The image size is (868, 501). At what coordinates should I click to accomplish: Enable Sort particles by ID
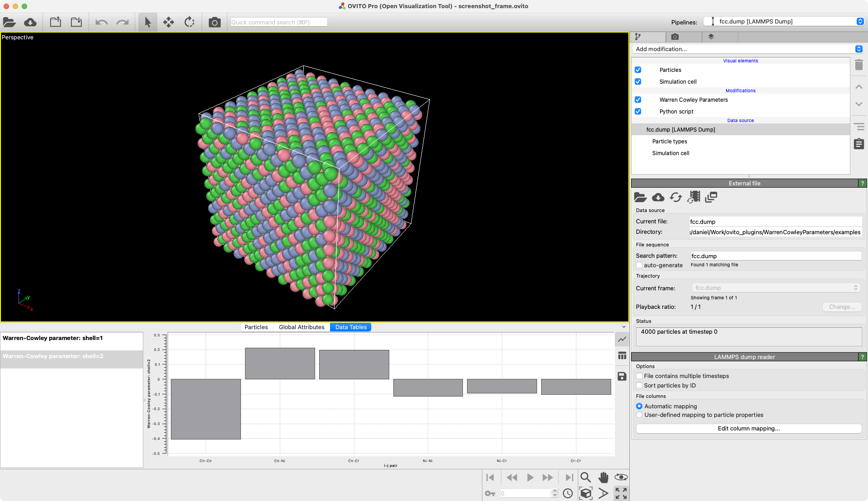pyautogui.click(x=639, y=386)
